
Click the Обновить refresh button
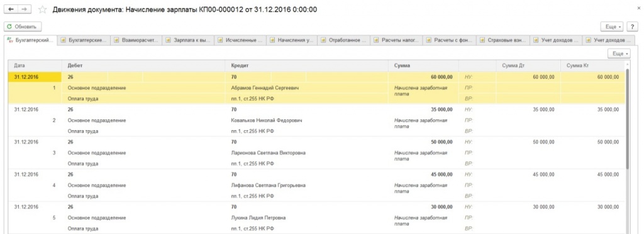(23, 26)
